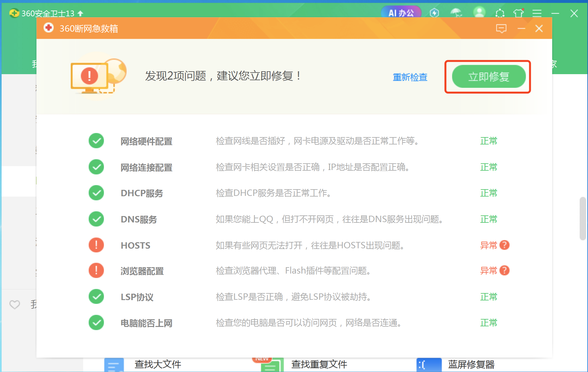Click the 正常 status for 网络硬件配置
The width and height of the screenshot is (588, 372).
pos(489,141)
